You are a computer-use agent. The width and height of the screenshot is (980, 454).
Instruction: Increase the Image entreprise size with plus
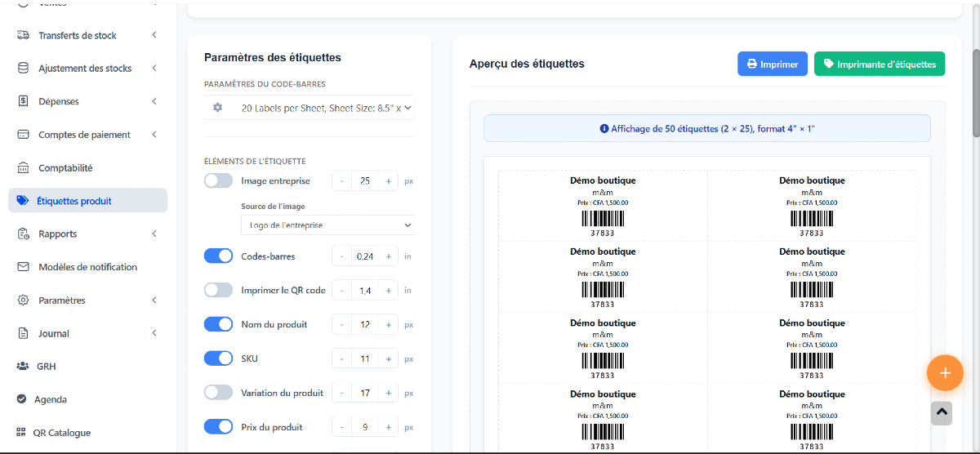[389, 181]
